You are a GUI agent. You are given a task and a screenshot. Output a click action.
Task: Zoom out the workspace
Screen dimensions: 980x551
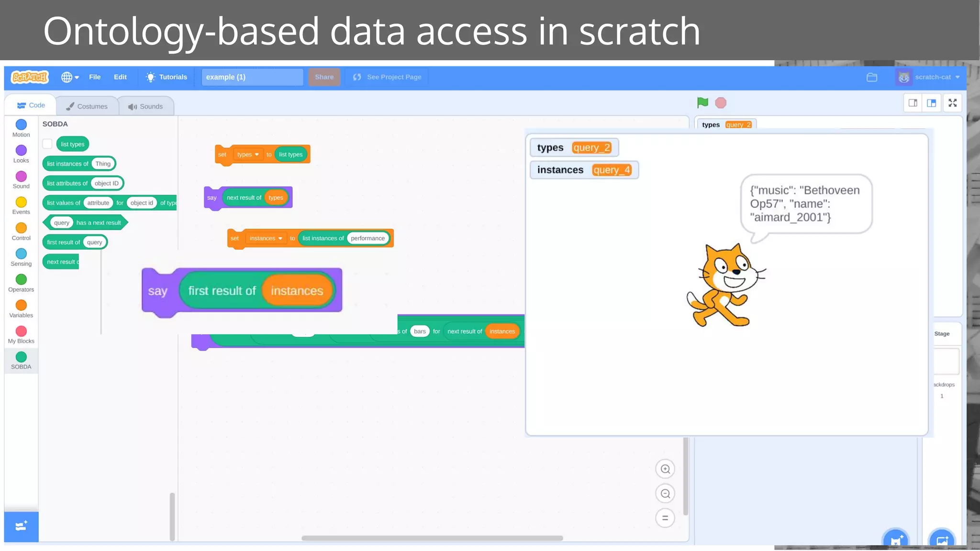click(x=665, y=494)
